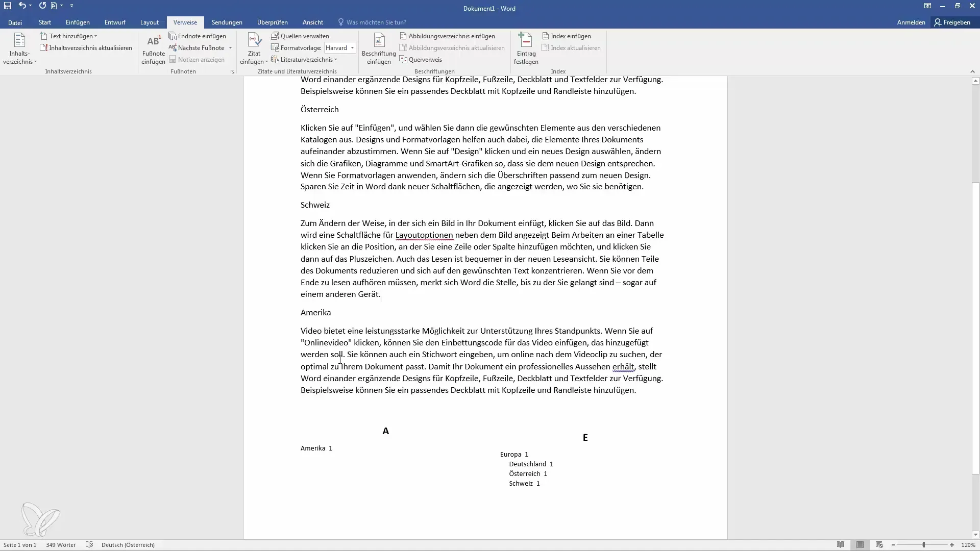Click the spelling check status icon

click(x=89, y=545)
